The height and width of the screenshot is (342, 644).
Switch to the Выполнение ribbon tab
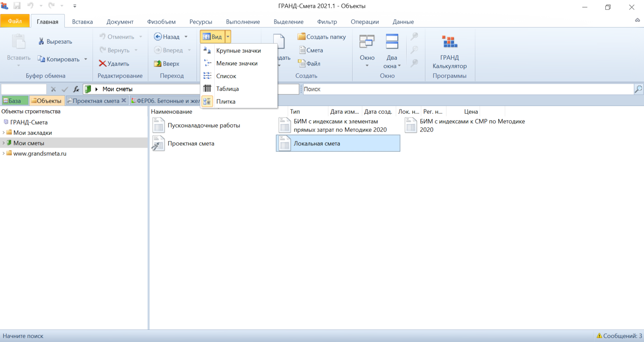tap(243, 21)
